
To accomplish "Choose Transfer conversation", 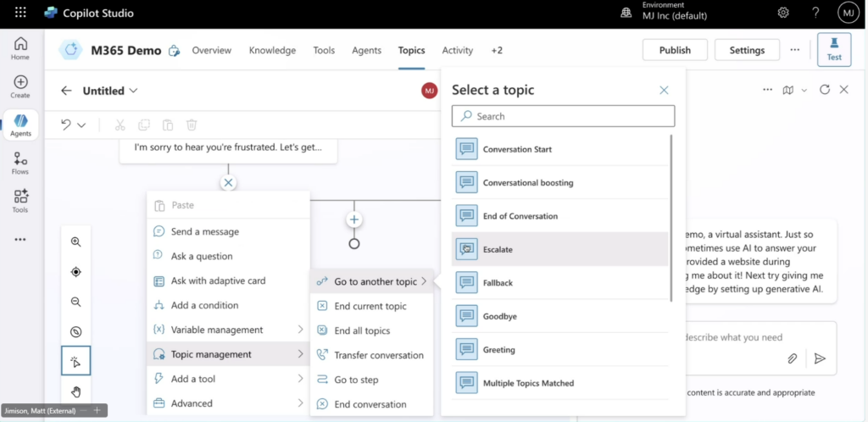I will click(x=371, y=355).
